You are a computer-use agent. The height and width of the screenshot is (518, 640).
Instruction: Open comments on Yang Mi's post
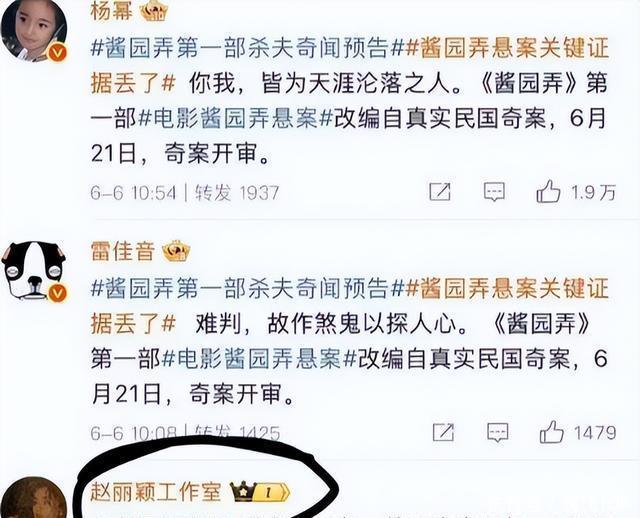(494, 192)
